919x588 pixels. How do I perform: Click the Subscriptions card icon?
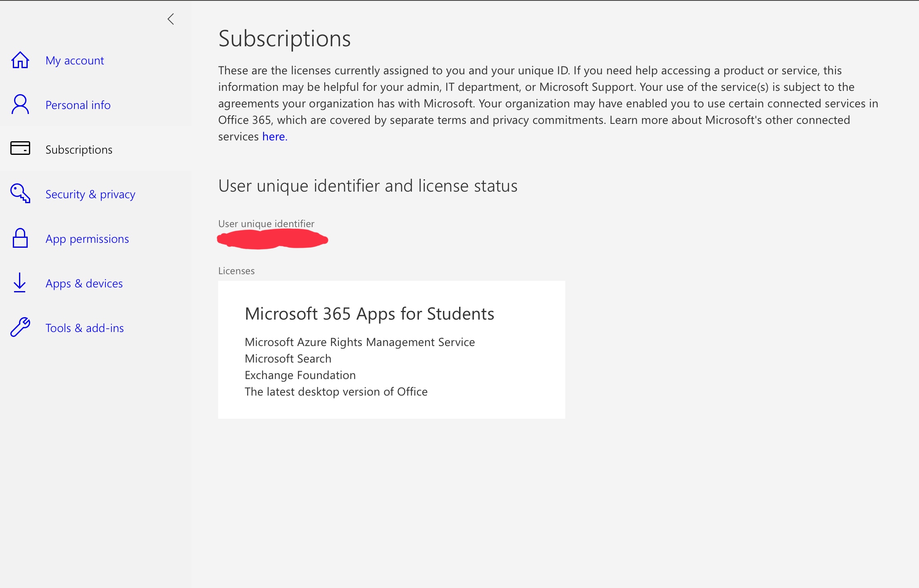click(x=20, y=148)
